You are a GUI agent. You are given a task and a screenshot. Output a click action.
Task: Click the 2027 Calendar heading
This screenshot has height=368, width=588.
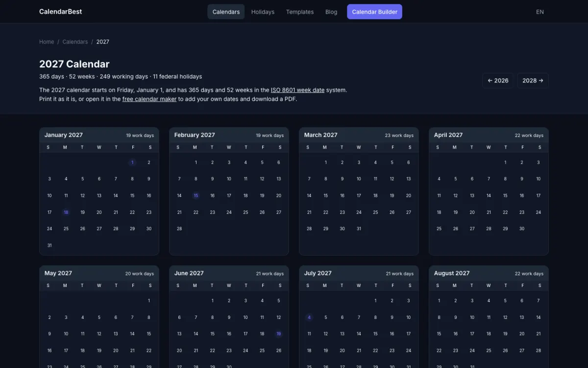pyautogui.click(x=74, y=64)
